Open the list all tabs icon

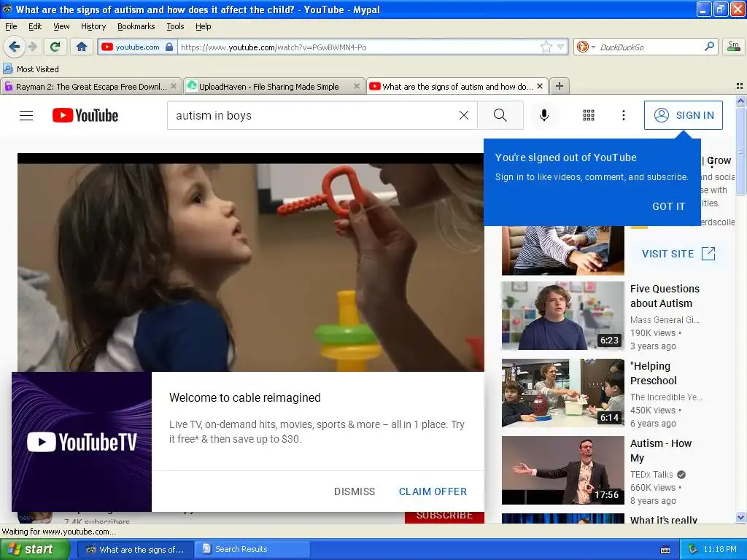pyautogui.click(x=740, y=86)
